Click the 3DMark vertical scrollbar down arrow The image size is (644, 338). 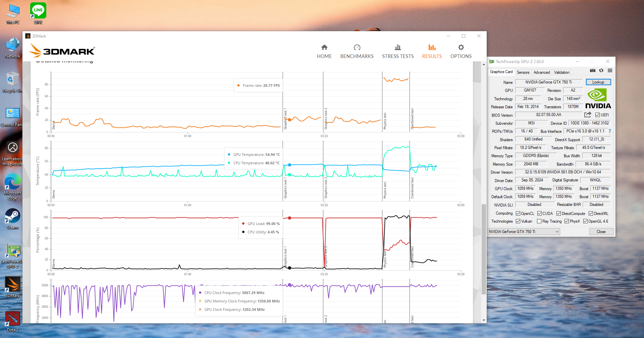(484, 320)
